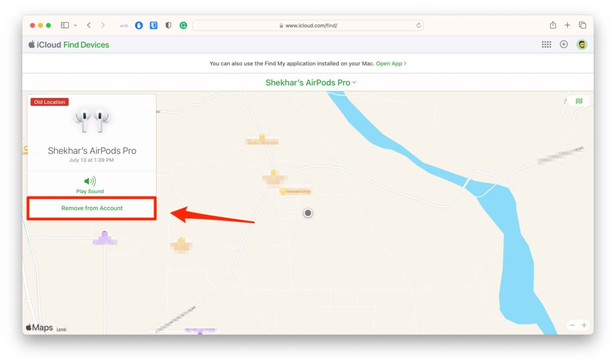Image resolution: width=616 pixels, height=364 pixels.
Task: Show all tabs with the tab overview icon
Action: (x=583, y=25)
